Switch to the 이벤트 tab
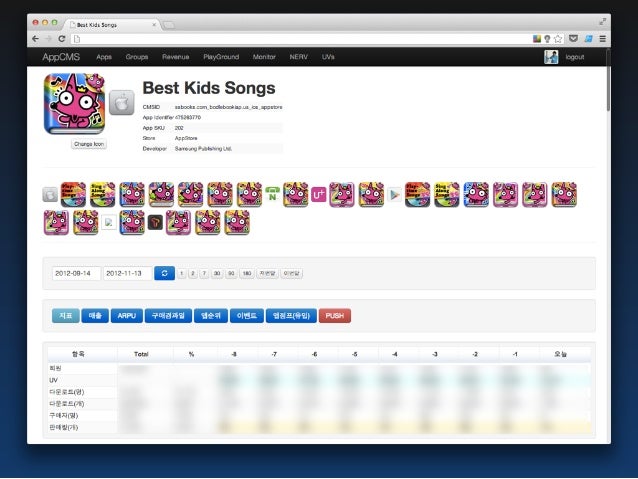This screenshot has height=479, width=638. 247,315
